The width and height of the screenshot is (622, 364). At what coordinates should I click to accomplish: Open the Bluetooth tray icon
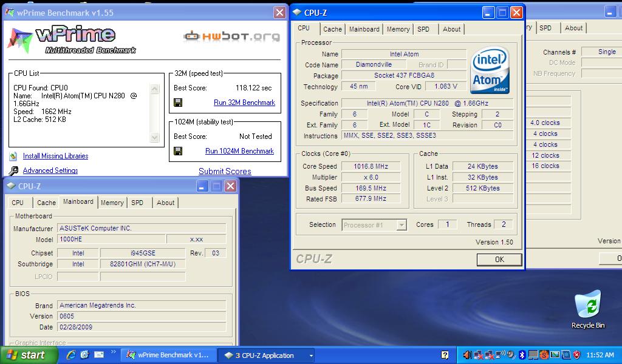point(522,355)
